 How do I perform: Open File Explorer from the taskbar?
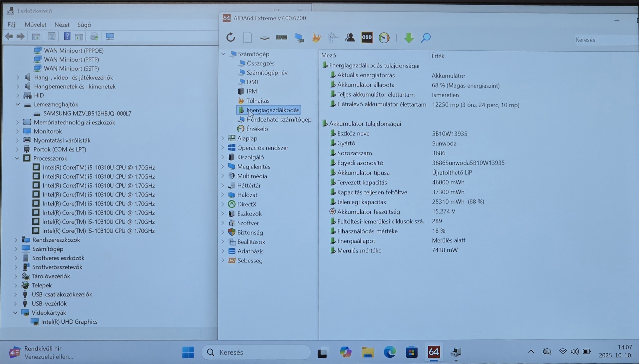(368, 352)
